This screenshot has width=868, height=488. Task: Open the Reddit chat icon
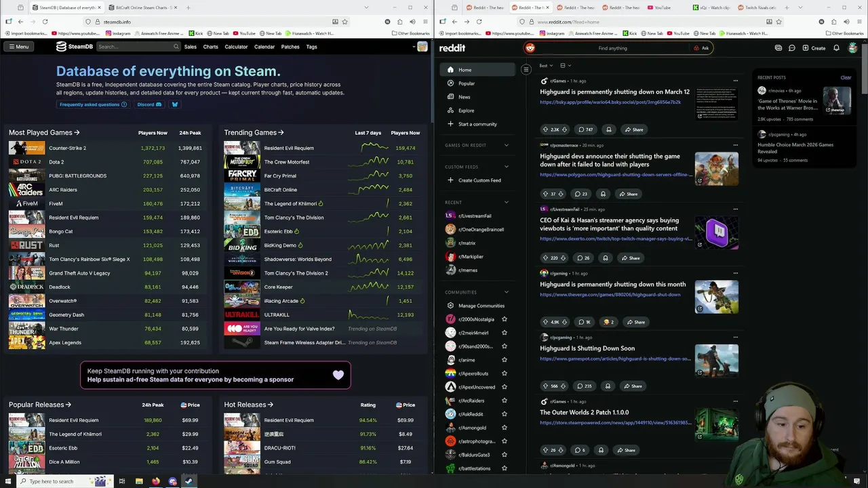click(x=791, y=48)
